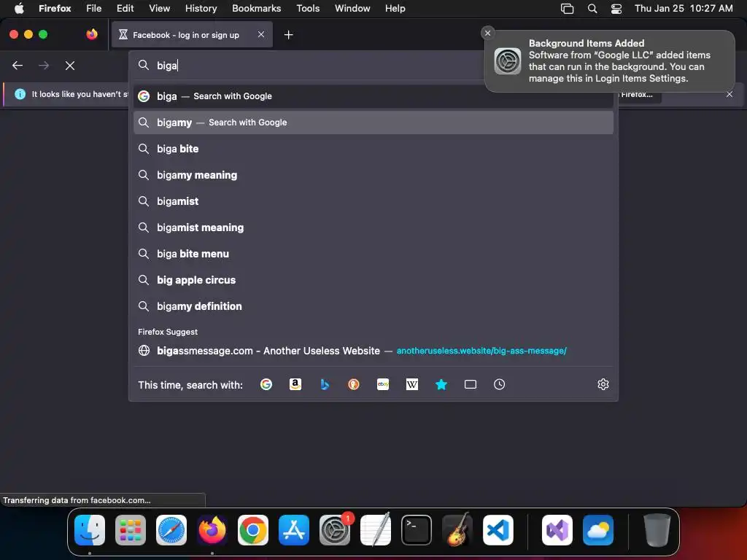Open Launchpad from the Dock
This screenshot has height=560, width=747.
(131, 530)
